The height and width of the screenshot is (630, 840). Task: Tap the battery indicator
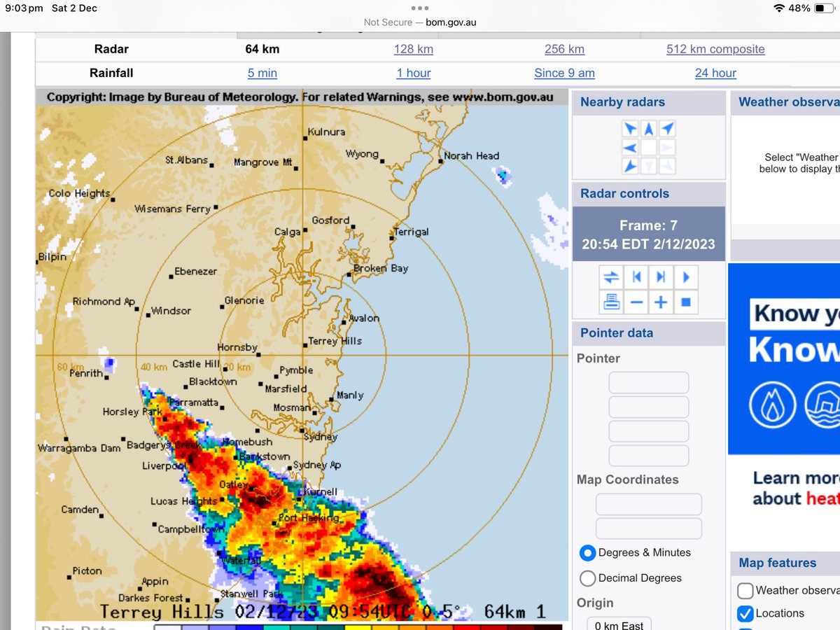click(825, 8)
